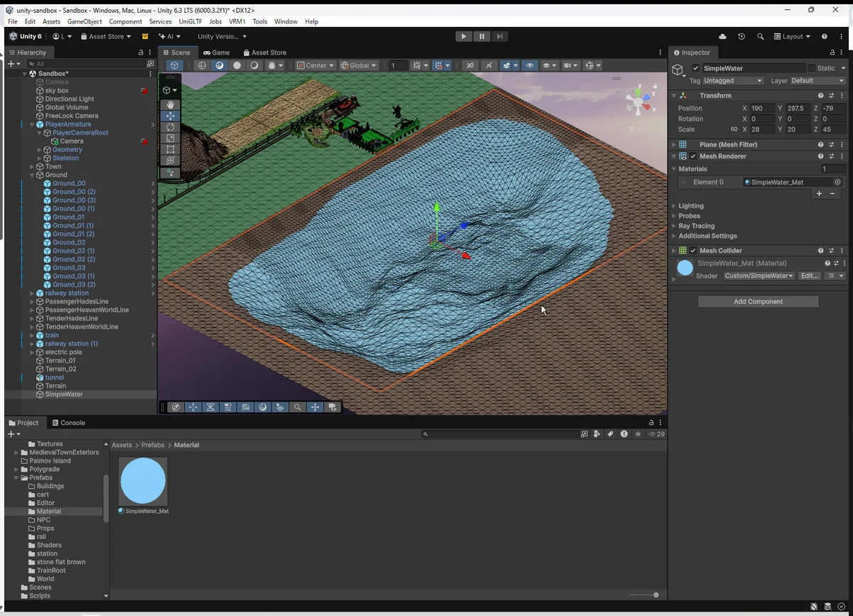Open the GameObject menu
This screenshot has height=616, width=853.
[85, 22]
